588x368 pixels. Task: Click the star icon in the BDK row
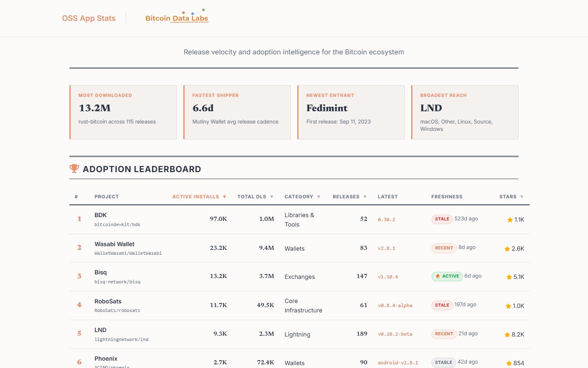pyautogui.click(x=510, y=220)
